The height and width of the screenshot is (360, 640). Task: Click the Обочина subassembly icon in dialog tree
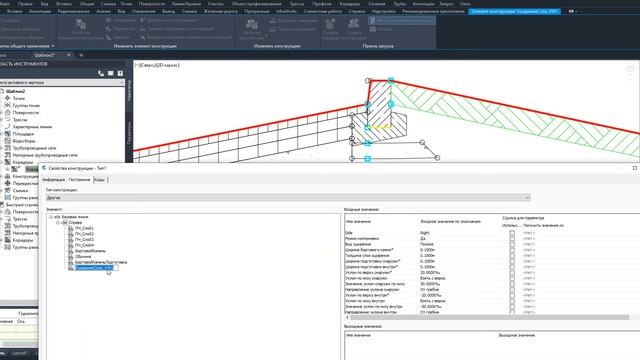pos(71,257)
